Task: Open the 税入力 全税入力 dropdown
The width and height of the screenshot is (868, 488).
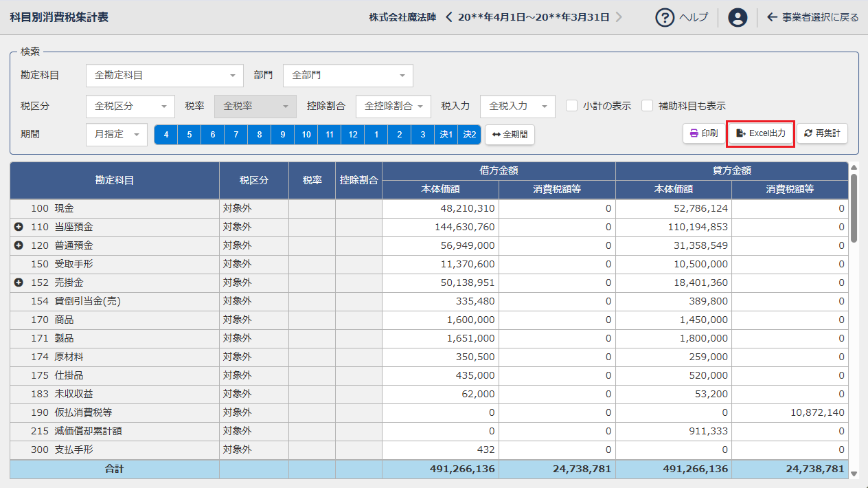Action: click(518, 107)
